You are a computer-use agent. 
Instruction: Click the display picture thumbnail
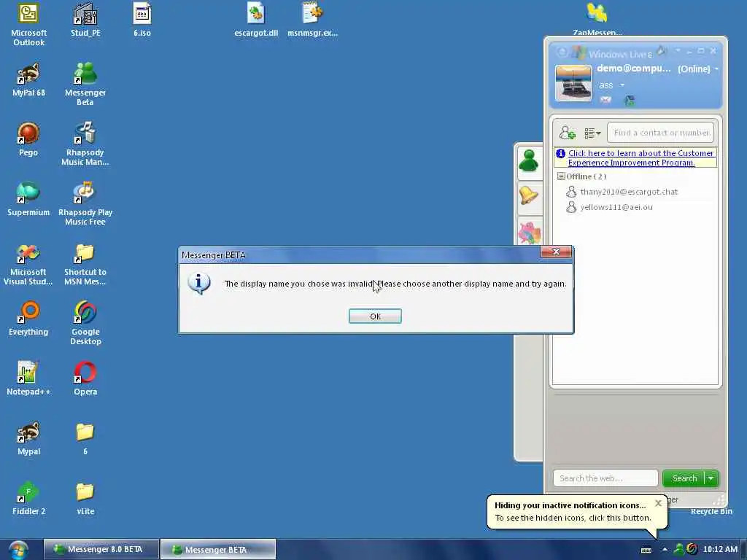573,83
